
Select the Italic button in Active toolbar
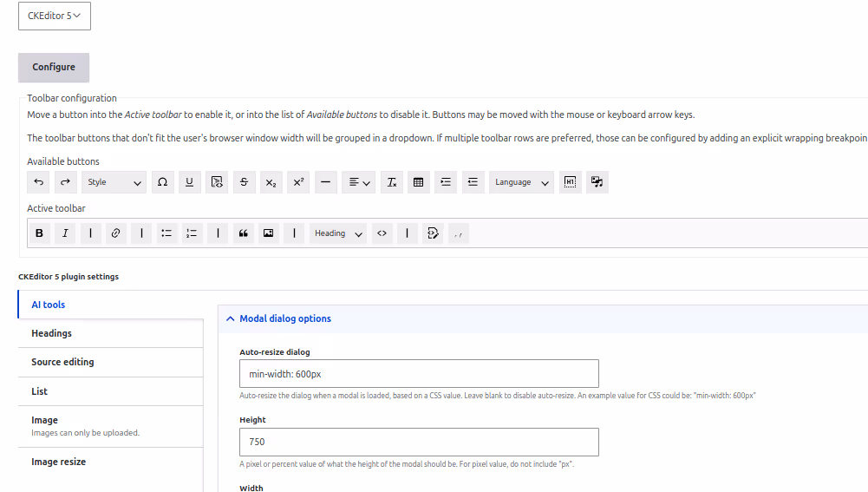[x=65, y=233]
